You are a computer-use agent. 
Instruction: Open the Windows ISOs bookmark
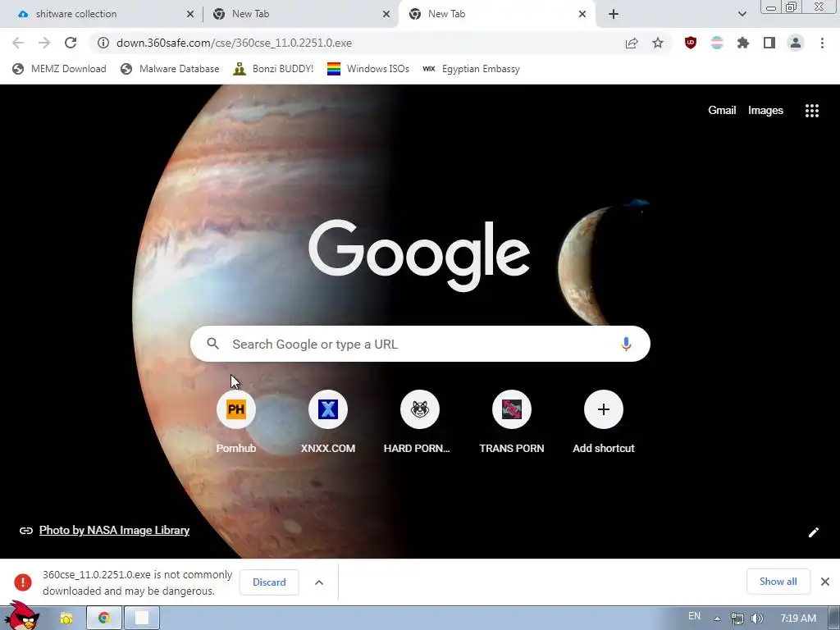pos(368,69)
